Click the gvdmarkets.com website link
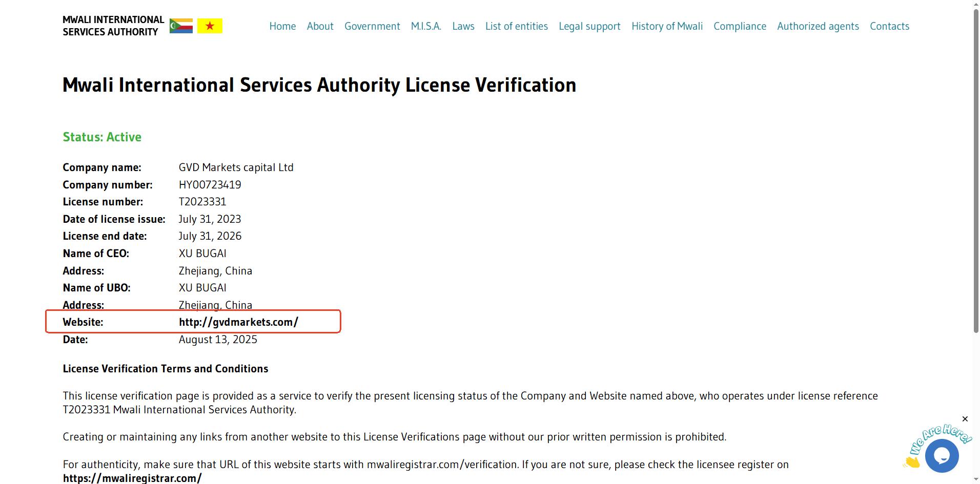Viewport: 980px width, 484px height. pos(238,322)
